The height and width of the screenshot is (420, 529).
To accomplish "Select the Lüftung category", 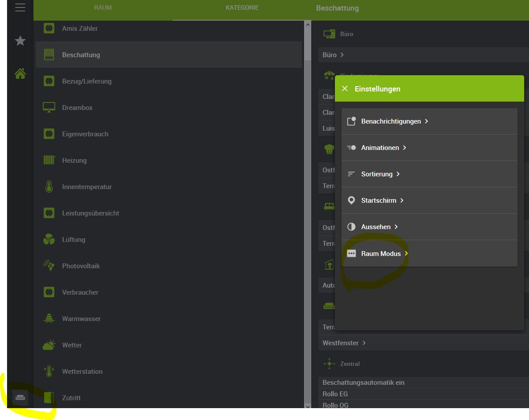I will (169, 239).
